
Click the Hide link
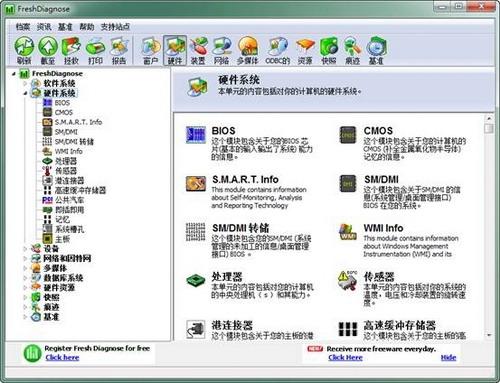tap(448, 357)
